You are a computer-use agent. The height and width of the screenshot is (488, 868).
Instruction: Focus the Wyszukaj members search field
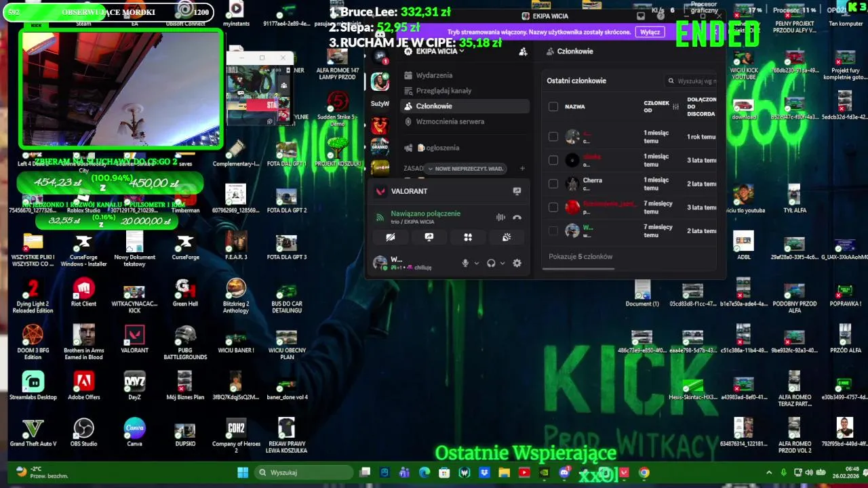[x=692, y=81]
